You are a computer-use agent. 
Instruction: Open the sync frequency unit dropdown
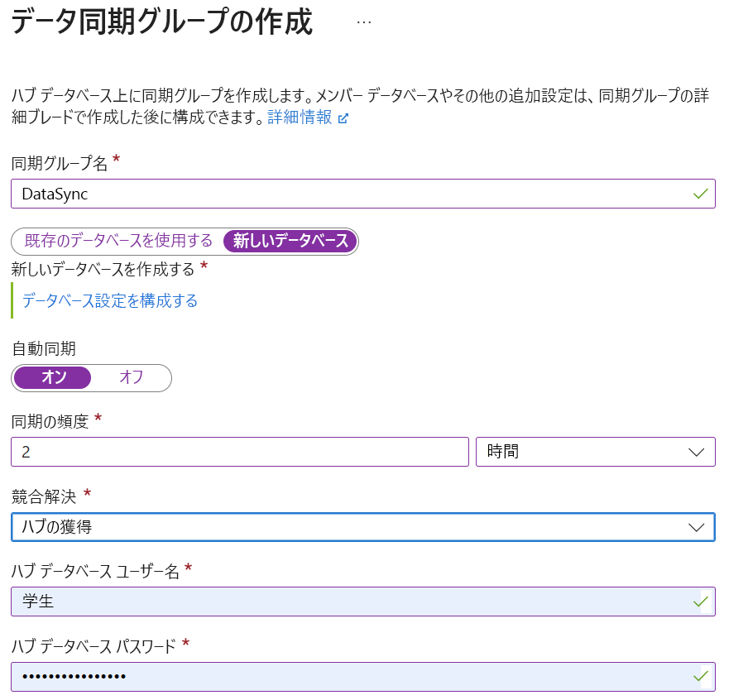pos(596,452)
